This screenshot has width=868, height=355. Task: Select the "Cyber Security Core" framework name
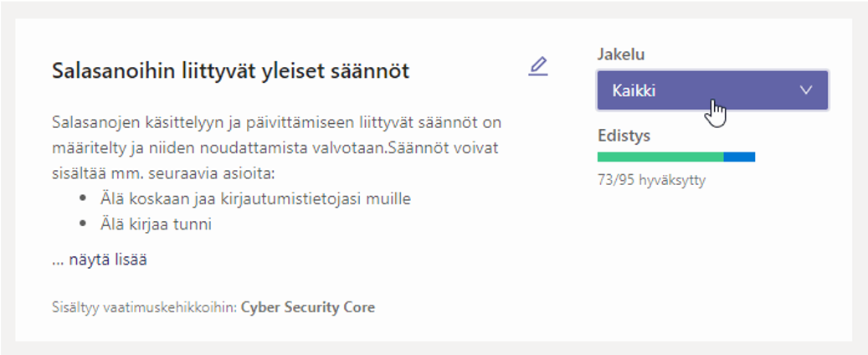click(x=308, y=306)
